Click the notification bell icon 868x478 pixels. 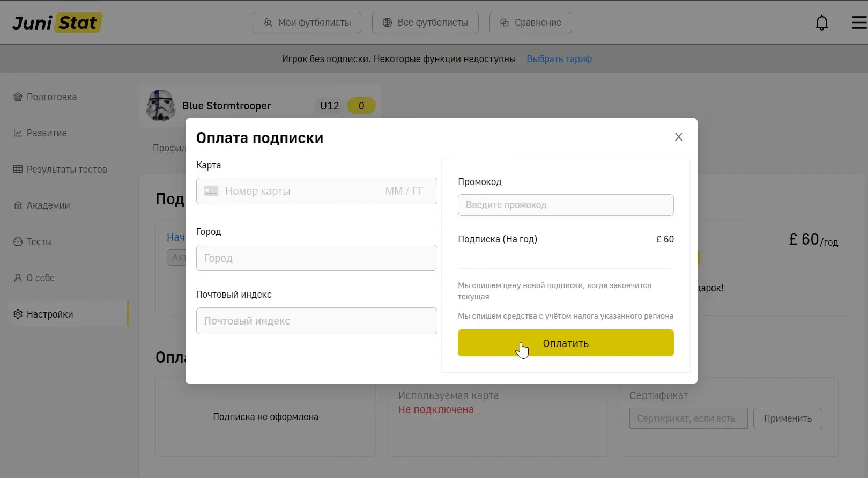tap(821, 23)
